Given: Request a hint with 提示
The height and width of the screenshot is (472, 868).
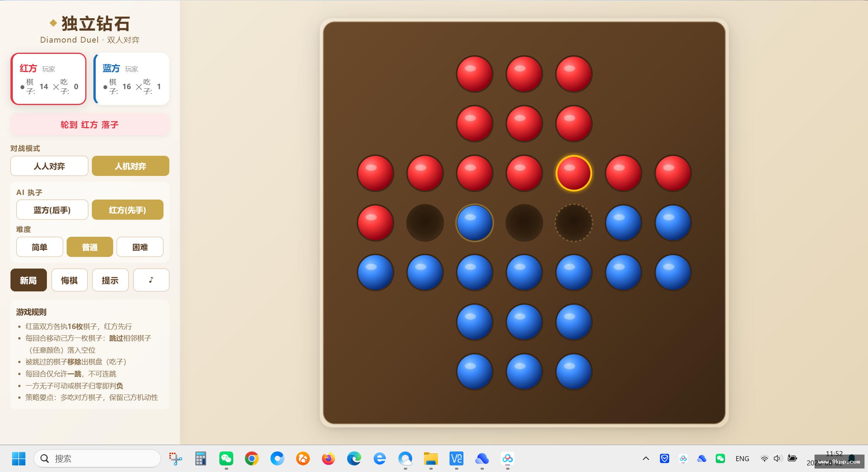Looking at the screenshot, I should click(x=110, y=280).
